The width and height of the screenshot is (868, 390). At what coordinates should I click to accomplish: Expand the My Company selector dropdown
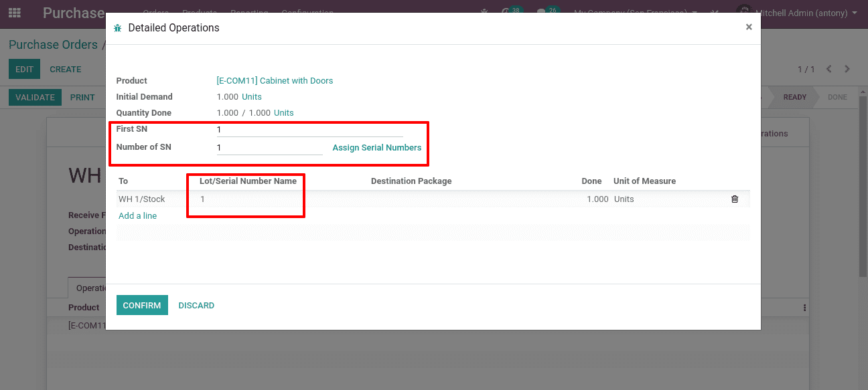tap(636, 13)
